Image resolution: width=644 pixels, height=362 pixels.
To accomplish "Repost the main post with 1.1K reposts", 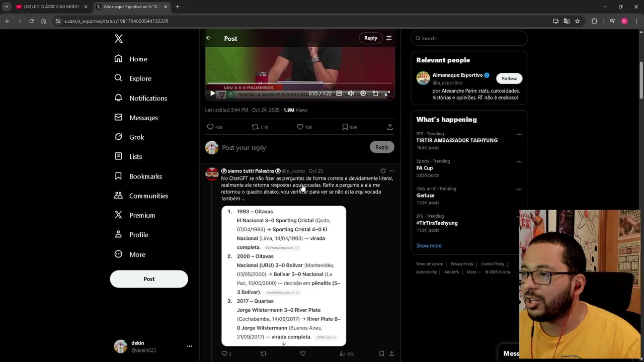I will click(x=260, y=127).
